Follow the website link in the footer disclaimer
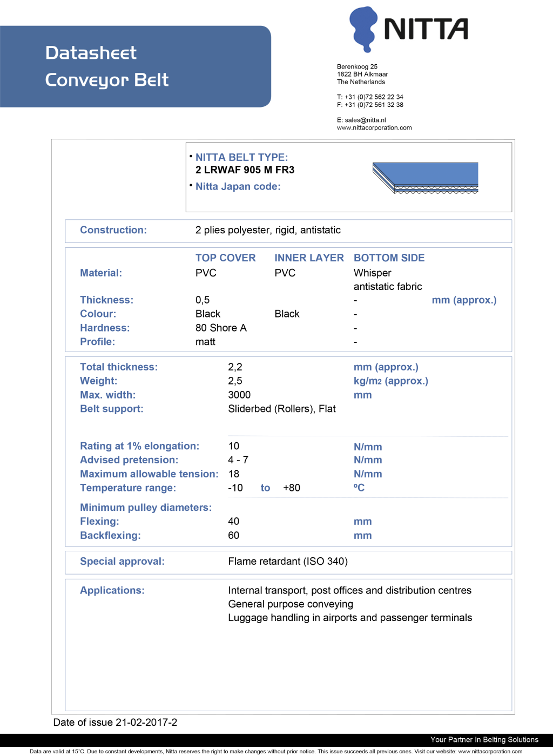553x756 pixels. [x=490, y=751]
